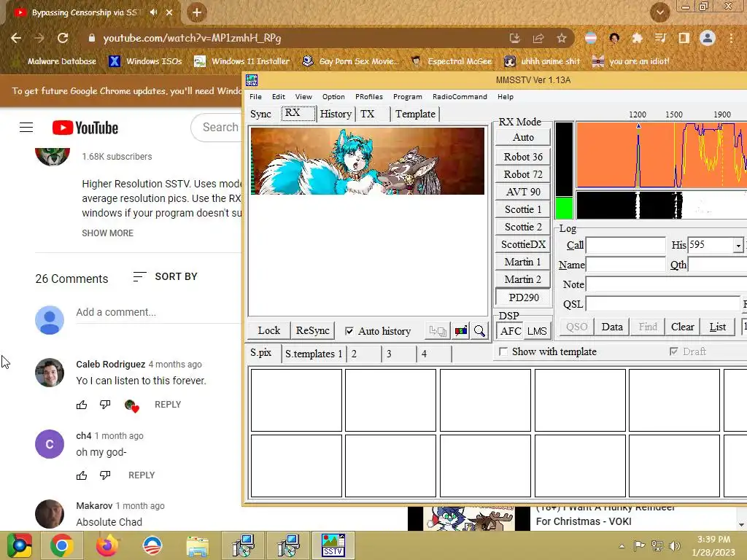Screen dimensions: 747x560
Task: Open Chrome from the taskbar
Action: click(61, 545)
